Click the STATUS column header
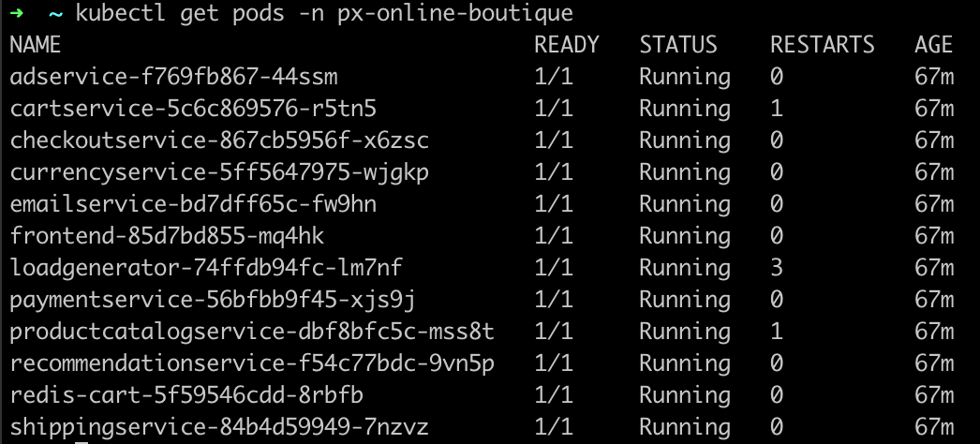This screenshot has width=980, height=444. [x=678, y=45]
